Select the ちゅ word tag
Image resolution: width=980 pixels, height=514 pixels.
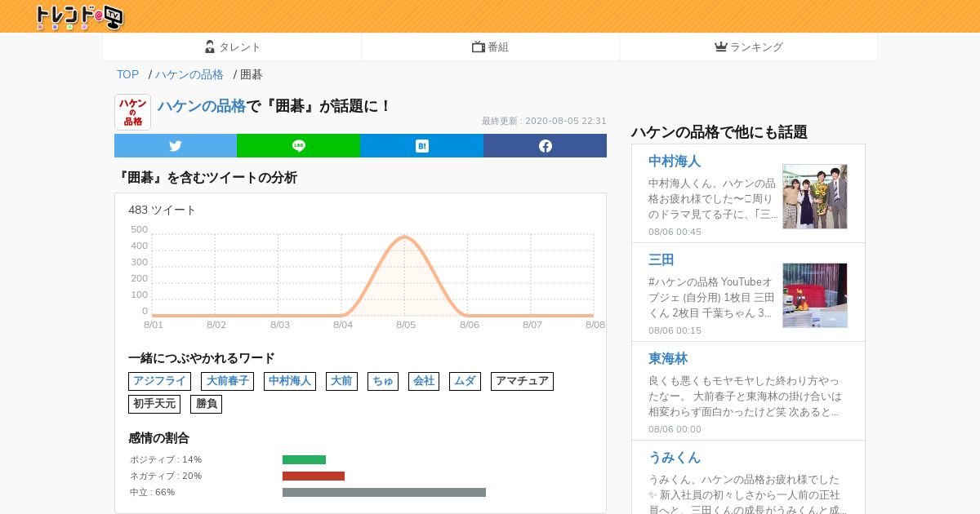click(x=383, y=381)
